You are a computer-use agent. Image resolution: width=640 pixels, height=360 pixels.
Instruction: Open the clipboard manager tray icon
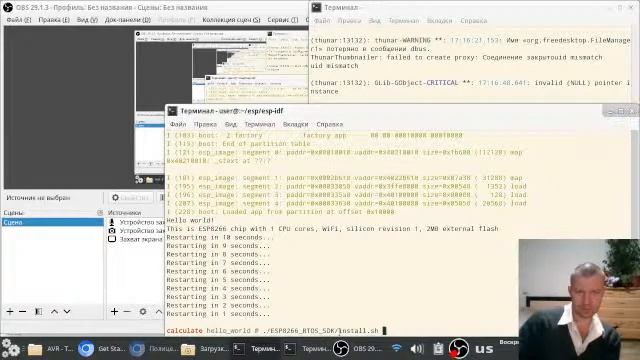point(438,349)
